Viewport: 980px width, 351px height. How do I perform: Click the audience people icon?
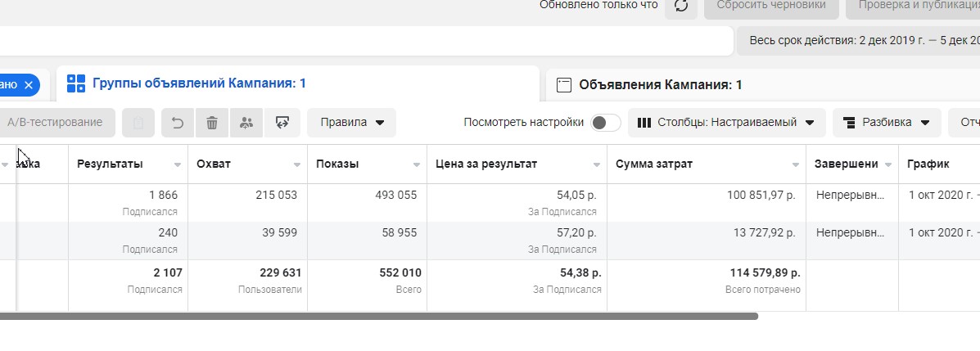246,123
